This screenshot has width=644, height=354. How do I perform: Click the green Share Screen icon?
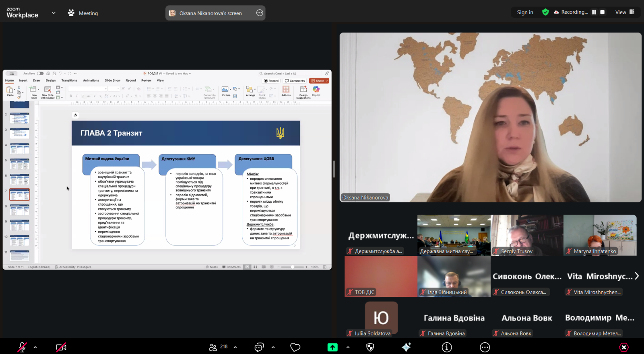click(332, 347)
